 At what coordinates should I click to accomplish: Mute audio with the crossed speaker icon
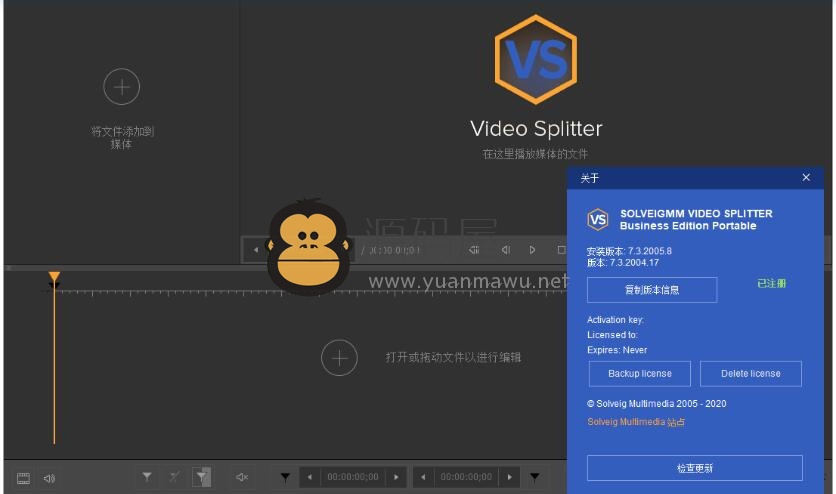click(242, 477)
